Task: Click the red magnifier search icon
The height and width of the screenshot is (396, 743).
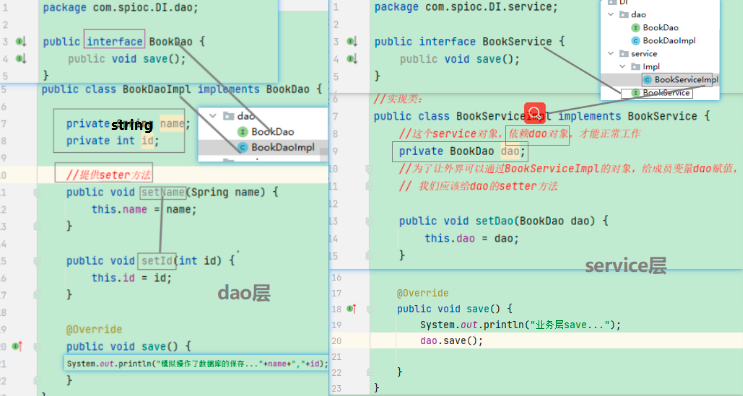Action: pyautogui.click(x=535, y=114)
